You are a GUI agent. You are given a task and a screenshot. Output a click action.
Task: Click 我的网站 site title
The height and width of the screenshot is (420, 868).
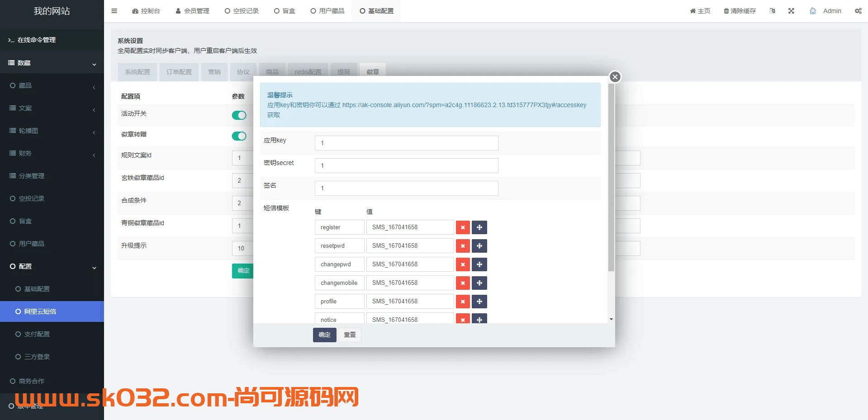52,11
